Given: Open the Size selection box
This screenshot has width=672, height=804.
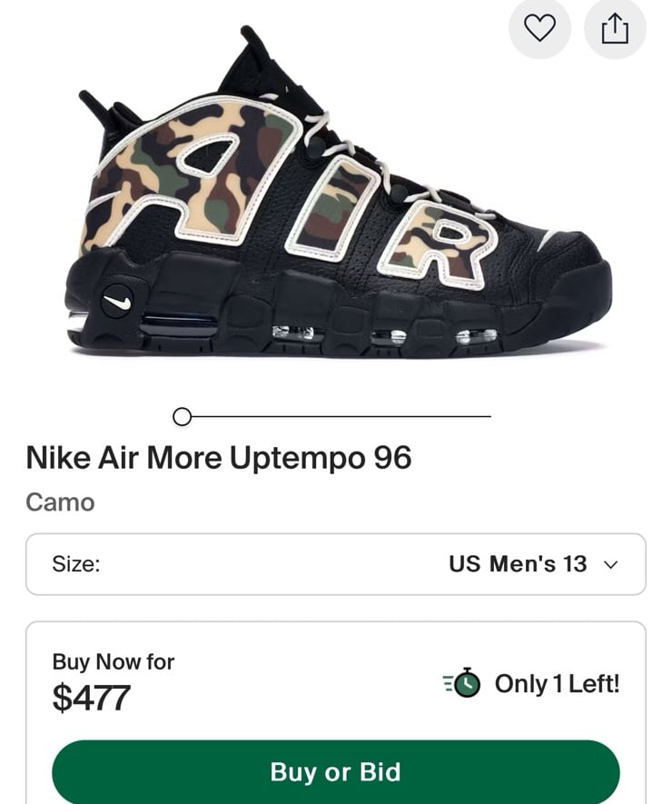Looking at the screenshot, I should click(x=336, y=564).
